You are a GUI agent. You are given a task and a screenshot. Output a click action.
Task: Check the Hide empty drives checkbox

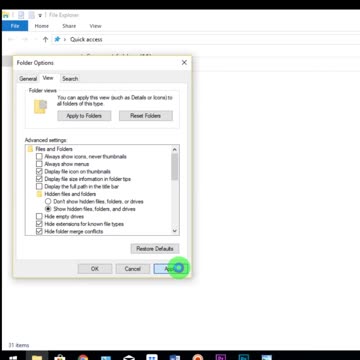(39, 216)
